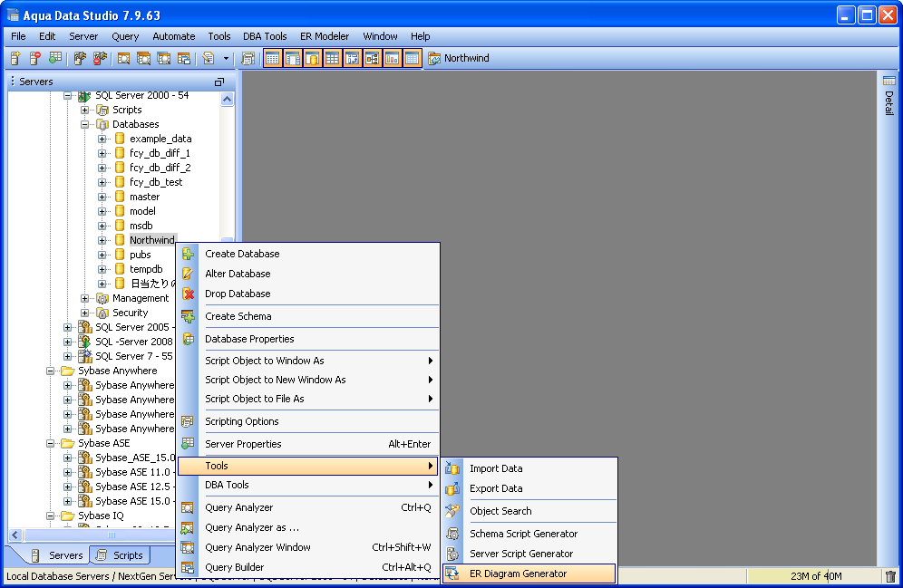The width and height of the screenshot is (903, 588).
Task: Choose Server Properties Alt+Enter menu entry
Action: point(308,444)
